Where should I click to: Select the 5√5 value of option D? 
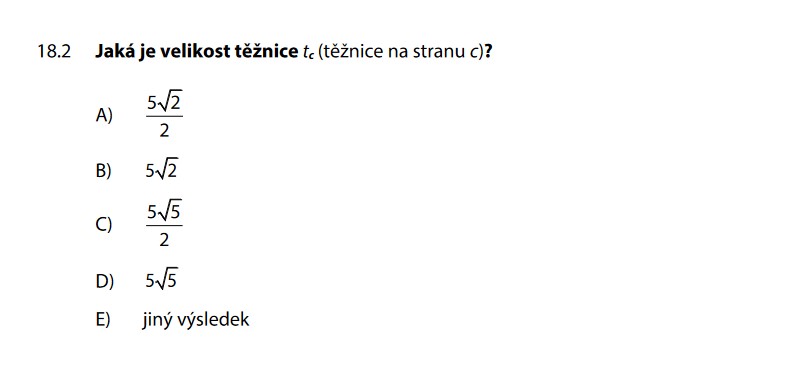pyautogui.click(x=162, y=281)
